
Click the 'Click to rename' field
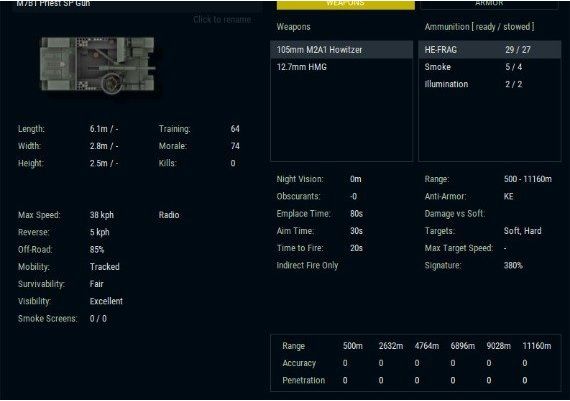(222, 20)
